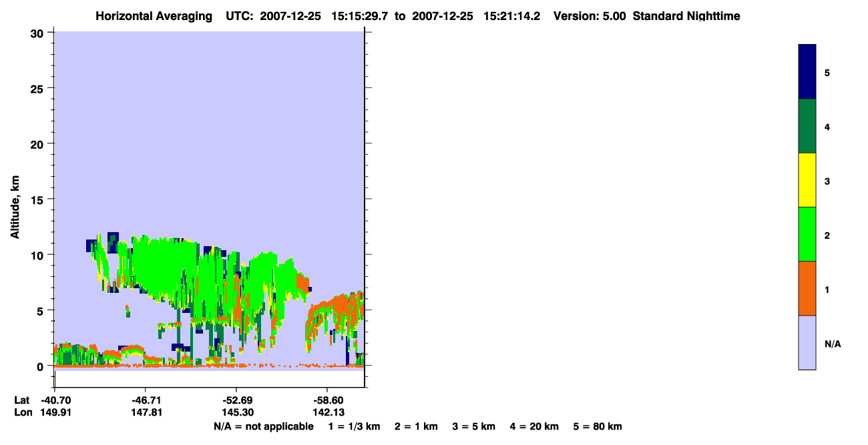
Task: Click the 5 altitude tick label
Action: coord(41,310)
